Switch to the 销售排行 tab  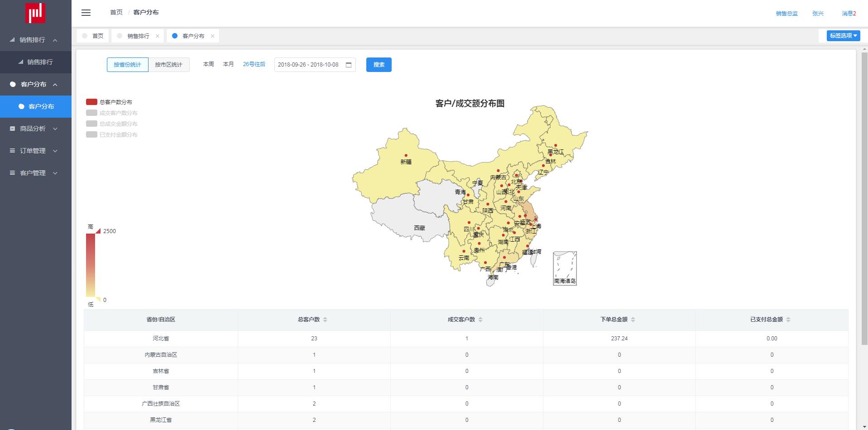pyautogui.click(x=138, y=36)
